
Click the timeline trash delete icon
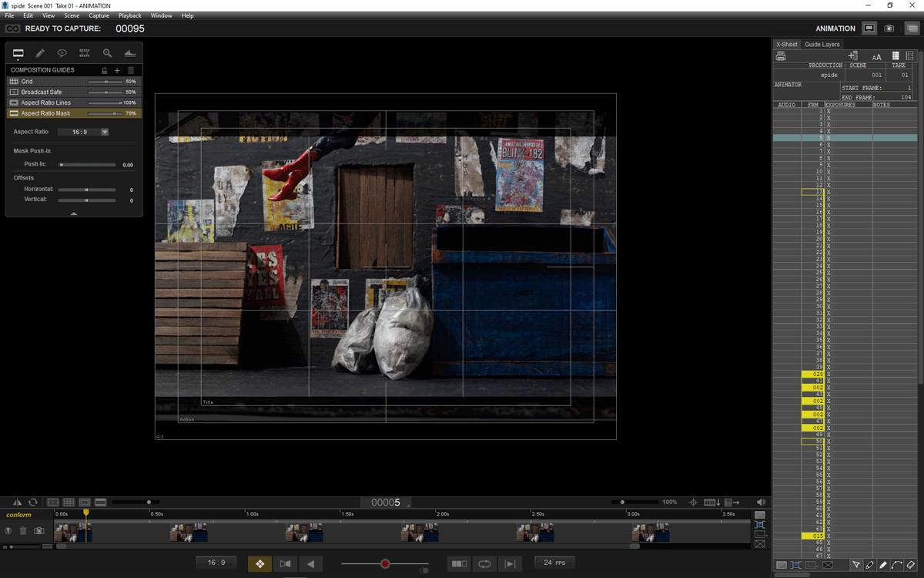(x=22, y=531)
